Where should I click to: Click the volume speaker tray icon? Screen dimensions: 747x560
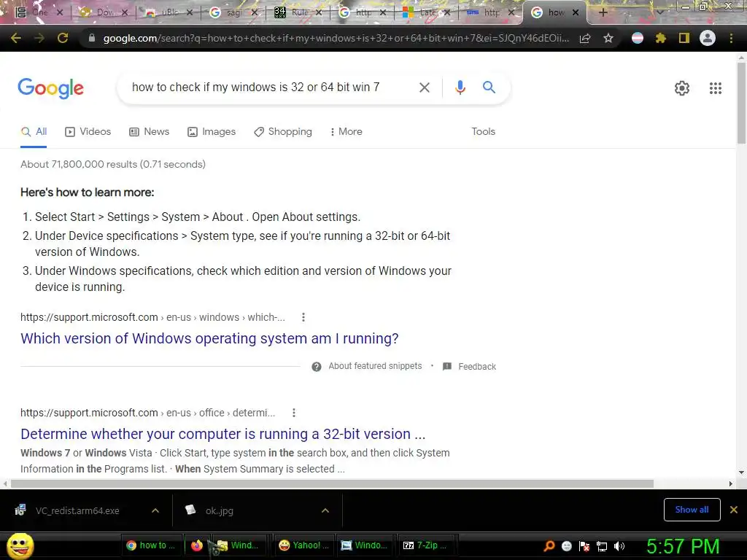coord(619,546)
